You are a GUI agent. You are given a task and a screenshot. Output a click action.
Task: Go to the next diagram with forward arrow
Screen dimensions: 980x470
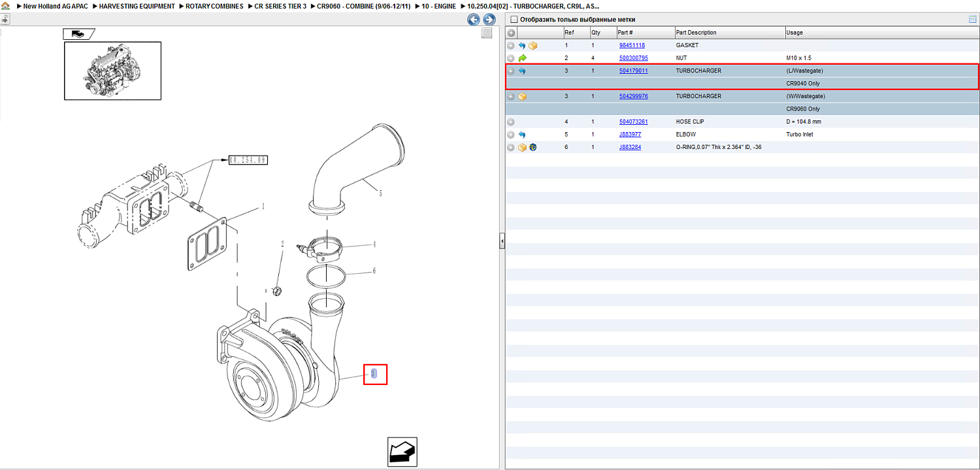pos(489,20)
